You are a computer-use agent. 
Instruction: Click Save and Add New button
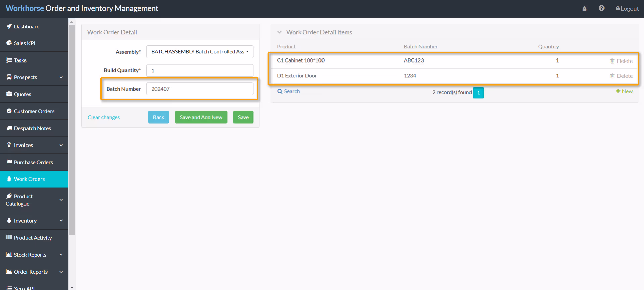[201, 117]
